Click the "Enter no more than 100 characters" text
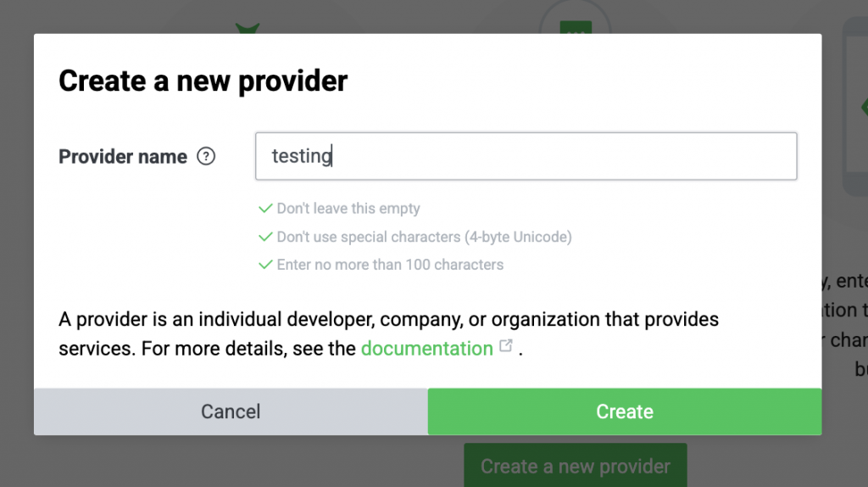868x487 pixels. click(x=390, y=265)
